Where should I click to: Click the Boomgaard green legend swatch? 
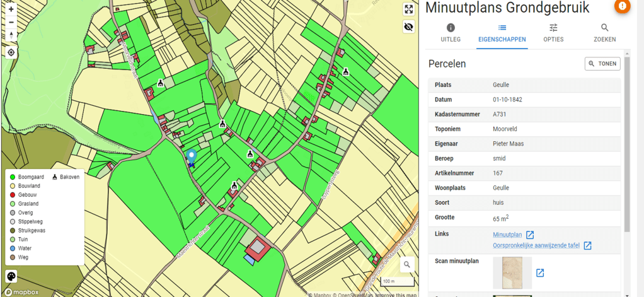point(12,177)
